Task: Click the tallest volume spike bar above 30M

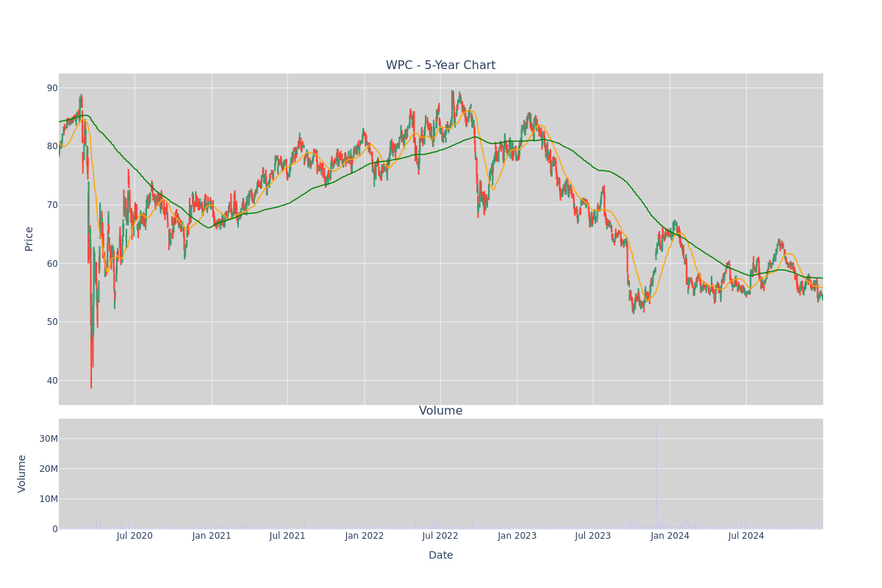Action: [656, 478]
